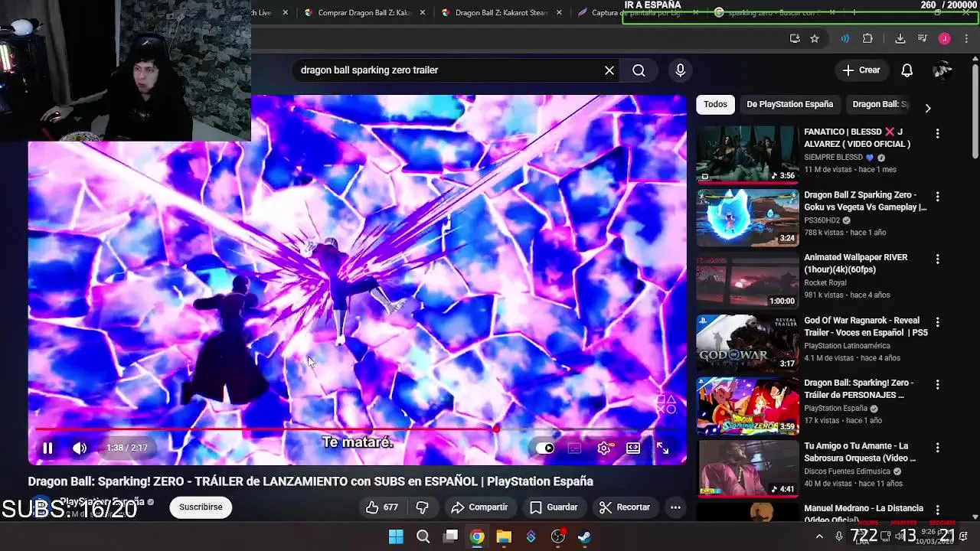Open the Windows Start menu

pyautogui.click(x=396, y=536)
